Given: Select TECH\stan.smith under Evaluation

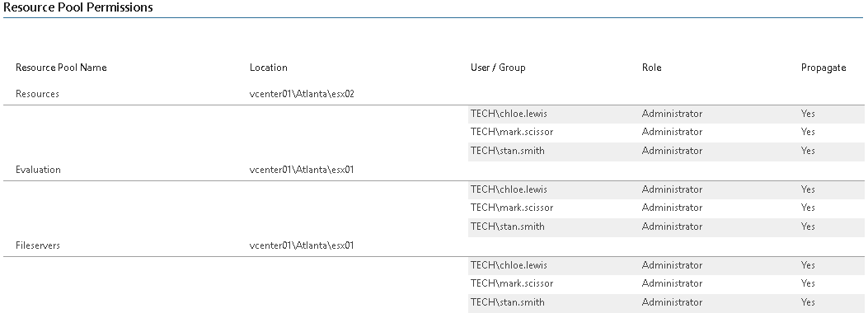Looking at the screenshot, I should pos(508,227).
